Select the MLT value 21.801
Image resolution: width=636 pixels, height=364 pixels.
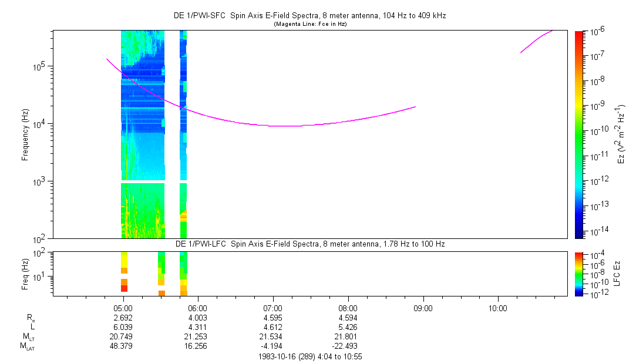tap(348, 337)
